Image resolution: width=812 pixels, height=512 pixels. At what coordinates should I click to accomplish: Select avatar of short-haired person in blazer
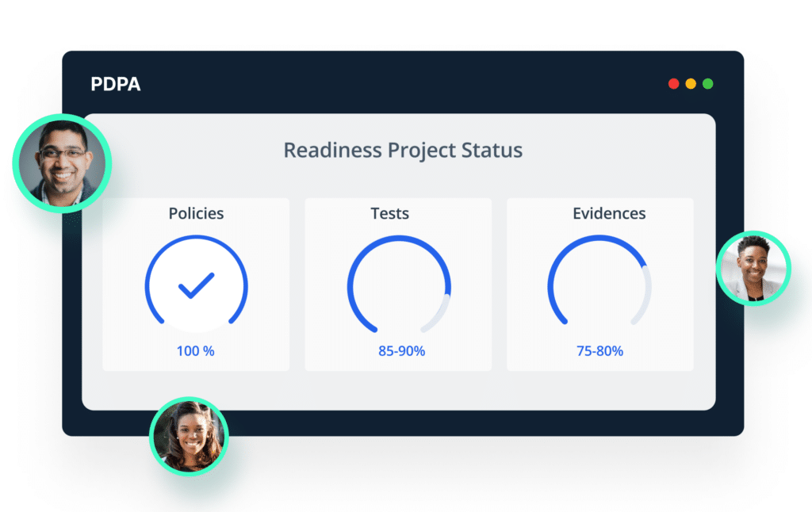click(x=753, y=268)
